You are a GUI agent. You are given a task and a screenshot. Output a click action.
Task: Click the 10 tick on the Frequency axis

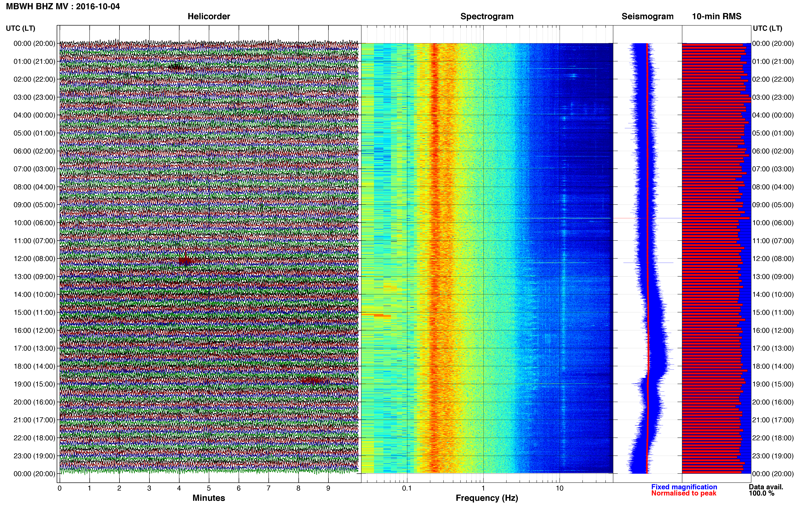click(559, 488)
